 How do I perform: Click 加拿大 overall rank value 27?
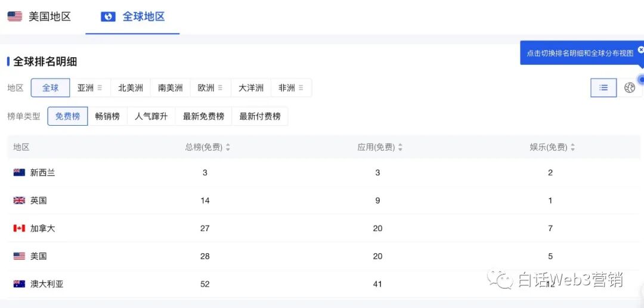point(205,228)
